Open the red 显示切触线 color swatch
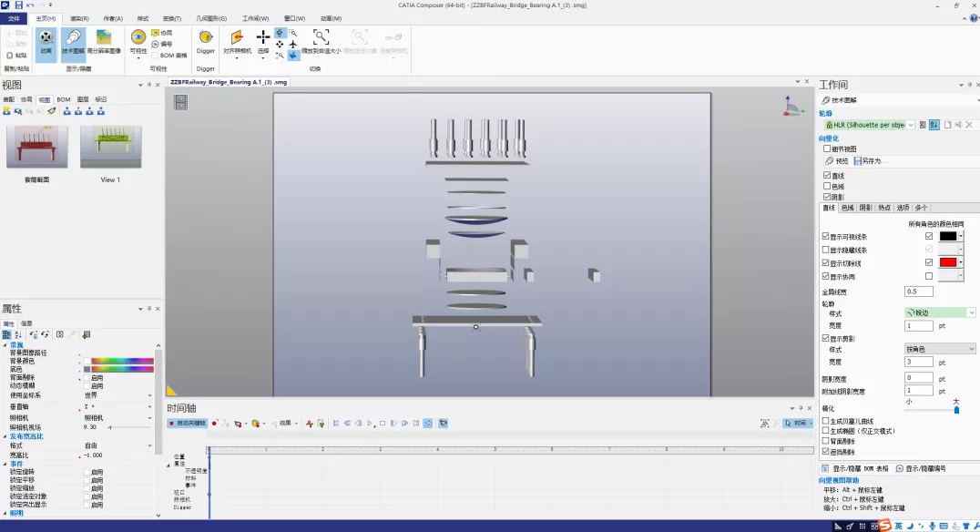980x532 pixels. (x=947, y=262)
